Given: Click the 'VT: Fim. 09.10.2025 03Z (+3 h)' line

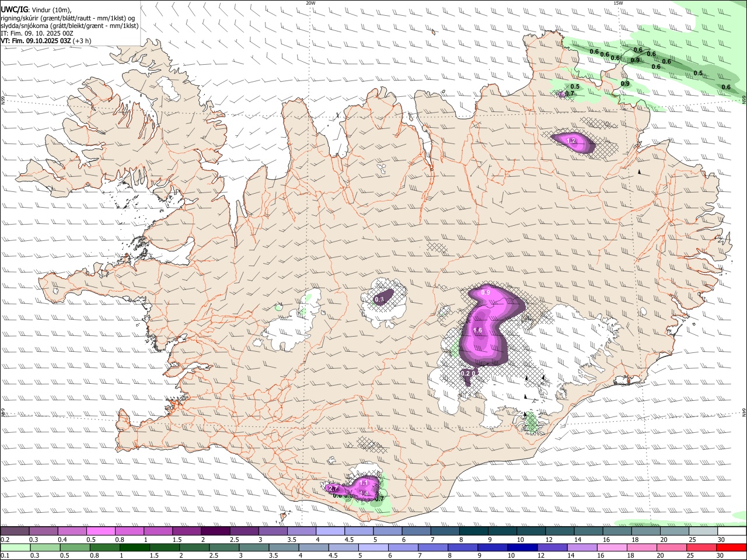Looking at the screenshot, I should click(46, 41).
